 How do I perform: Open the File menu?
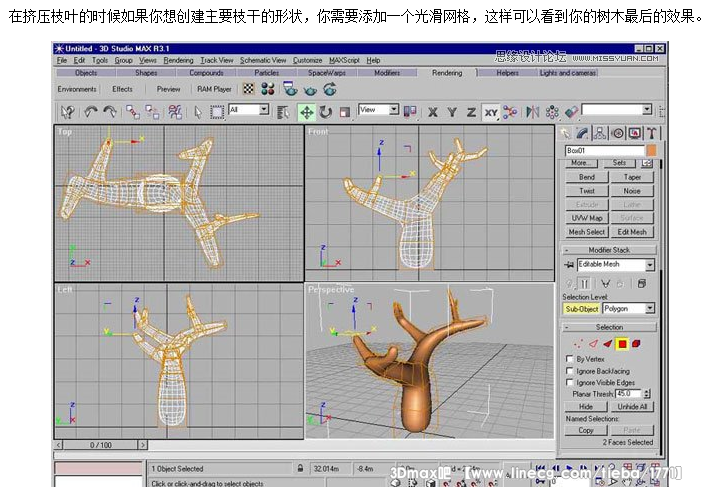pyautogui.click(x=62, y=60)
